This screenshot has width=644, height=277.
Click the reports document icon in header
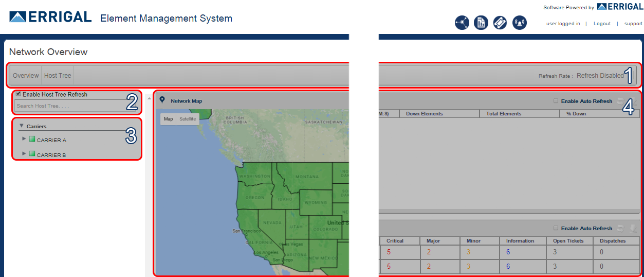[481, 23]
